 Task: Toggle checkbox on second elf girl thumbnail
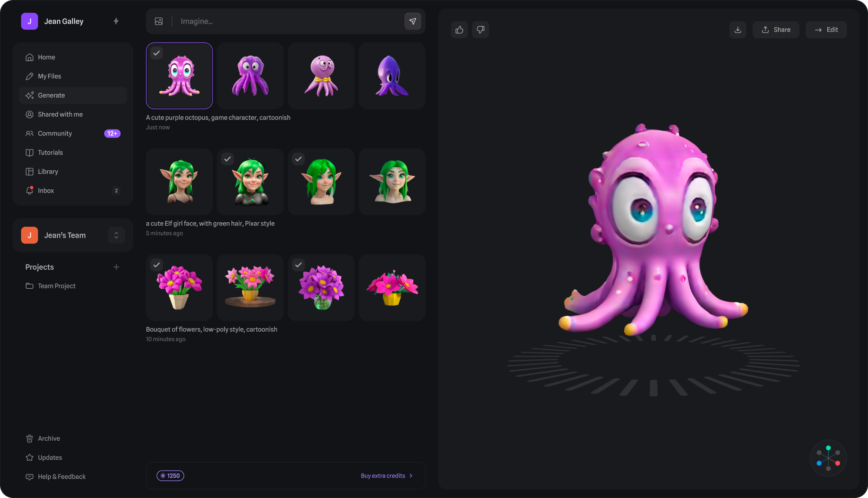227,159
